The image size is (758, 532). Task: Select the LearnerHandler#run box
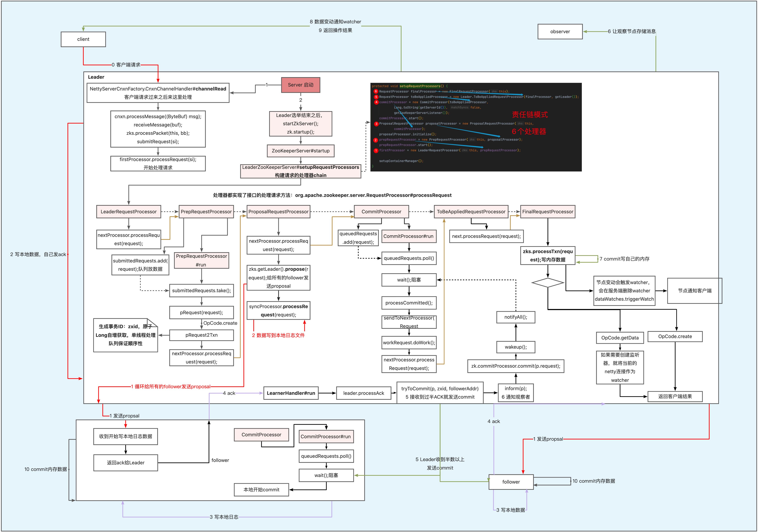click(291, 393)
